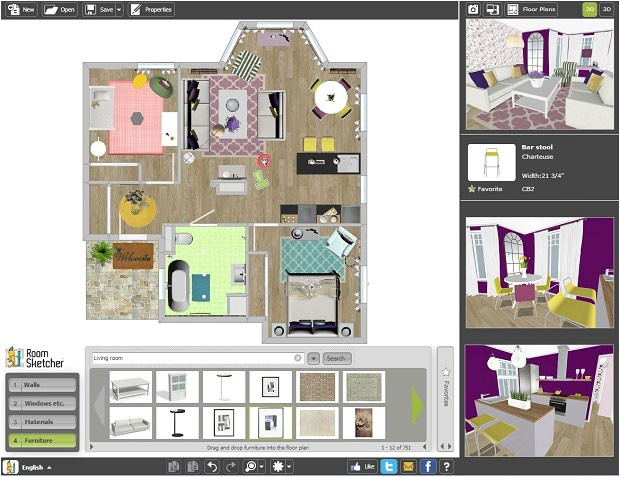Click the Facebook share icon
Screen dimensions: 620x477
[427, 466]
